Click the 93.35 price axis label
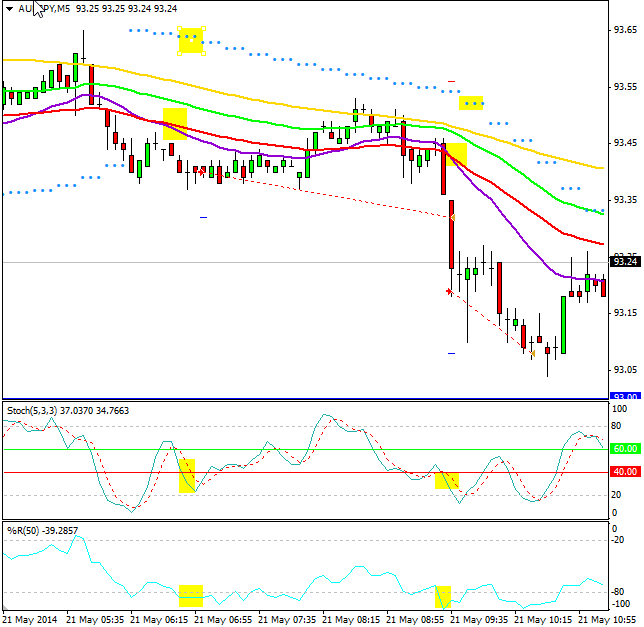 pos(626,200)
